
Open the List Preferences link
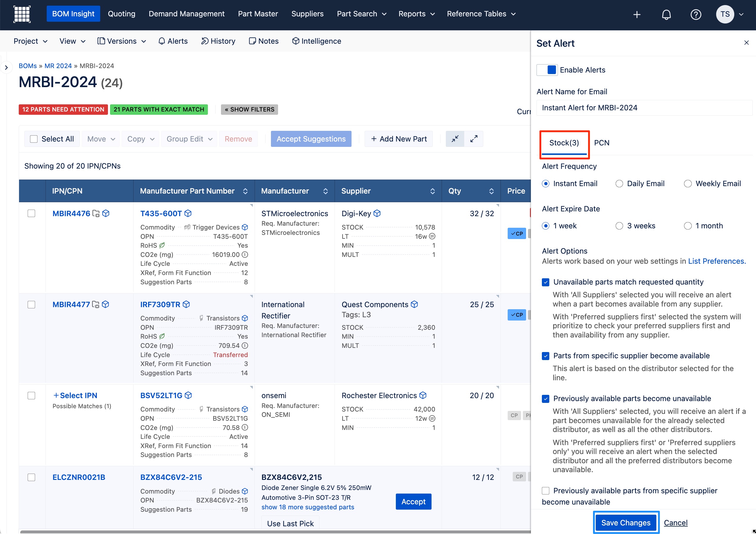pos(717,261)
